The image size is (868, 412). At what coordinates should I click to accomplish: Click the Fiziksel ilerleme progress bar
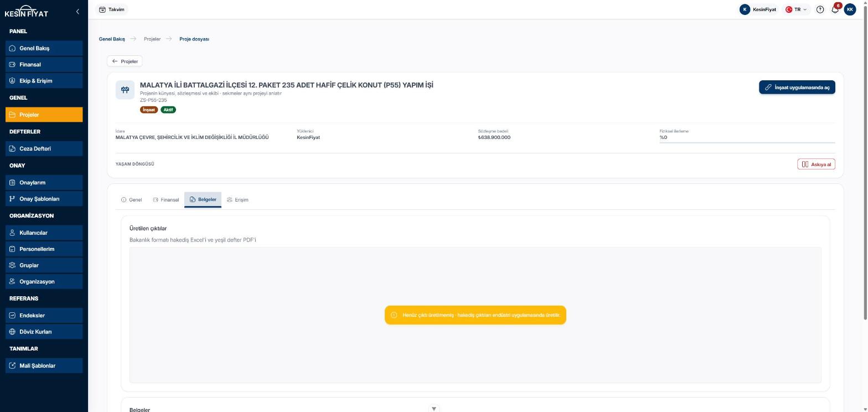[747, 143]
